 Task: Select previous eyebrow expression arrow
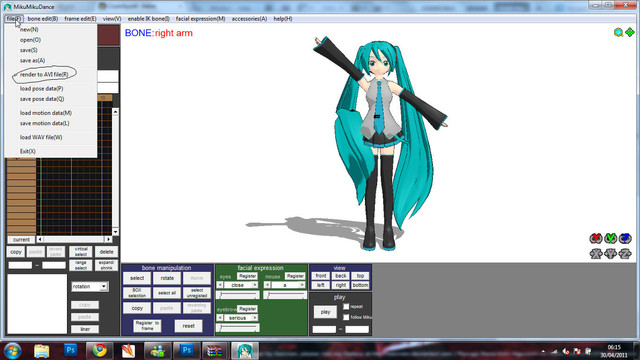click(x=220, y=318)
